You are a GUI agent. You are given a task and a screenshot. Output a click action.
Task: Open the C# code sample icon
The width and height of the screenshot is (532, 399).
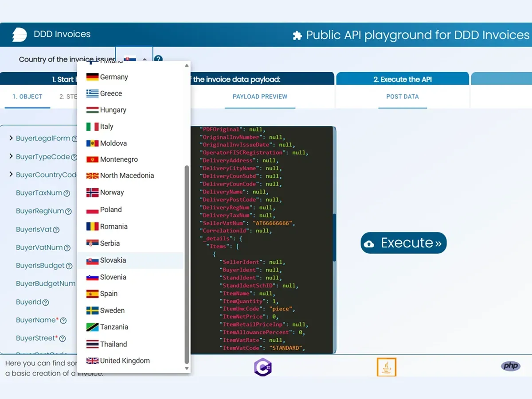coord(263,367)
